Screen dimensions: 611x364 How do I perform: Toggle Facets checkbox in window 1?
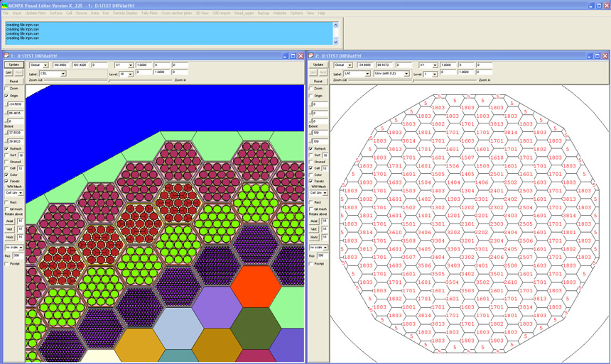click(x=6, y=181)
